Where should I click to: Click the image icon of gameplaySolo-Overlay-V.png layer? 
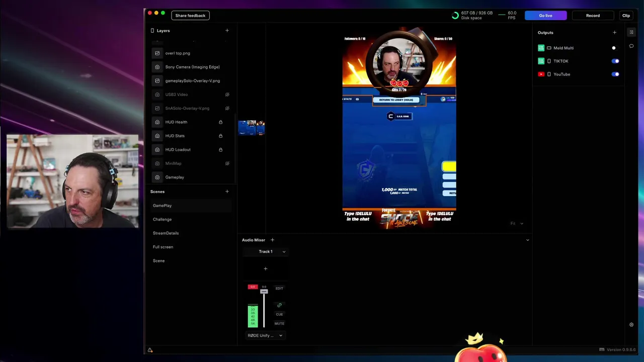point(157,81)
